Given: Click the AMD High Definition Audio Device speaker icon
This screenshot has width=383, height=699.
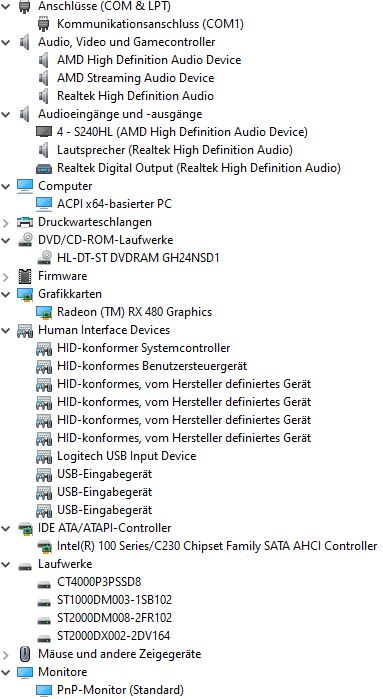Looking at the screenshot, I should point(44,60).
